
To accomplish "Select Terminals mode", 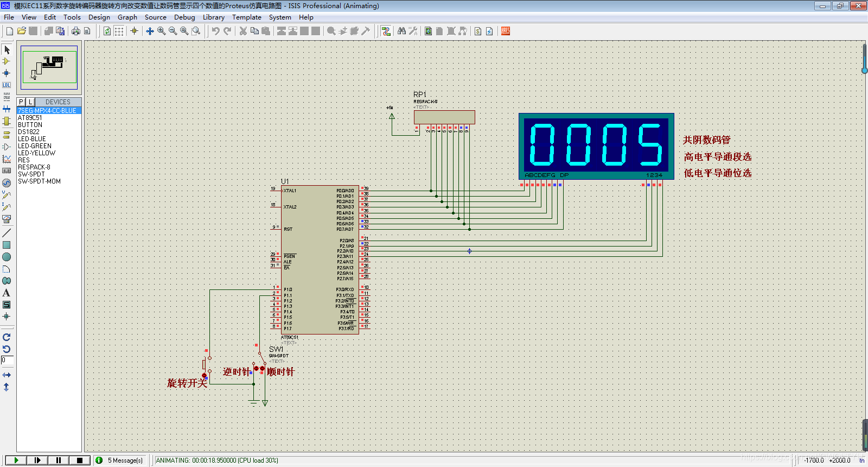I will 7,135.
